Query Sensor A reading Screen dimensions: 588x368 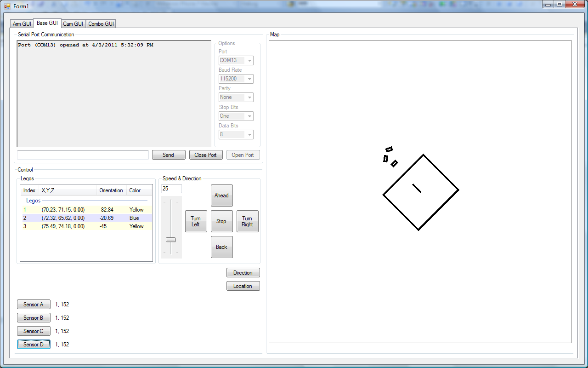[34, 305]
